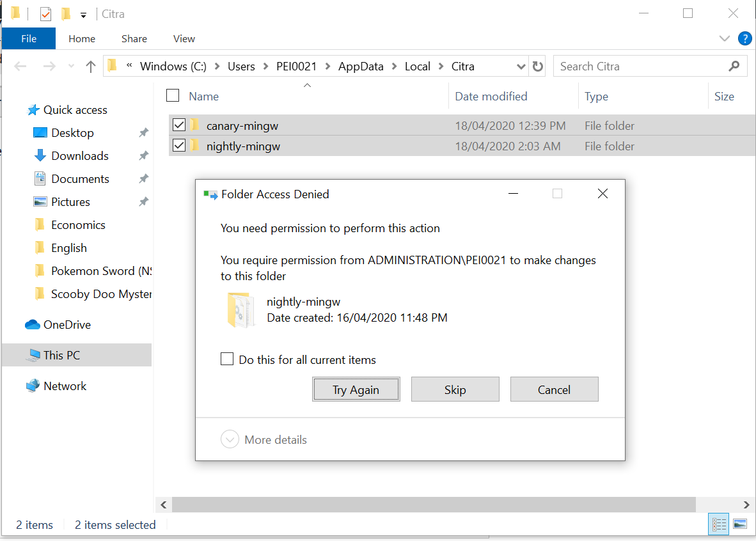Image resolution: width=756 pixels, height=541 pixels.
Task: Click the refresh icon next to address bar
Action: click(x=537, y=66)
